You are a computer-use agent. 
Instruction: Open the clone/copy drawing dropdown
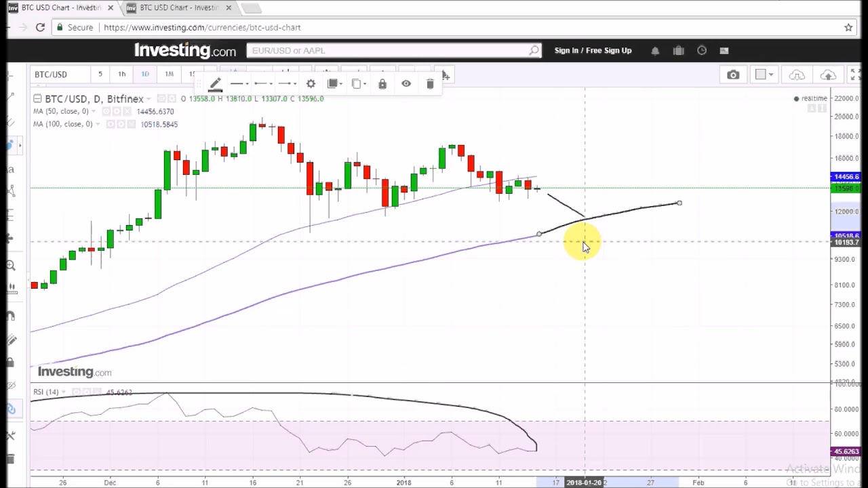tap(359, 83)
